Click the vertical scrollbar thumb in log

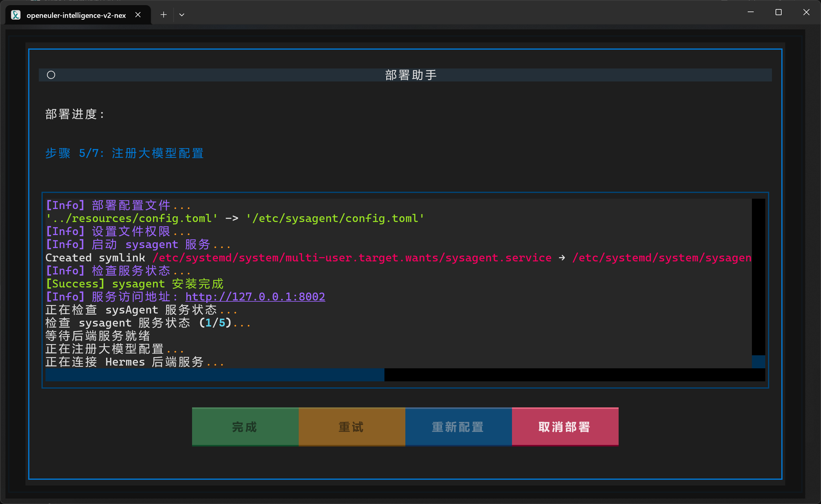[758, 362]
